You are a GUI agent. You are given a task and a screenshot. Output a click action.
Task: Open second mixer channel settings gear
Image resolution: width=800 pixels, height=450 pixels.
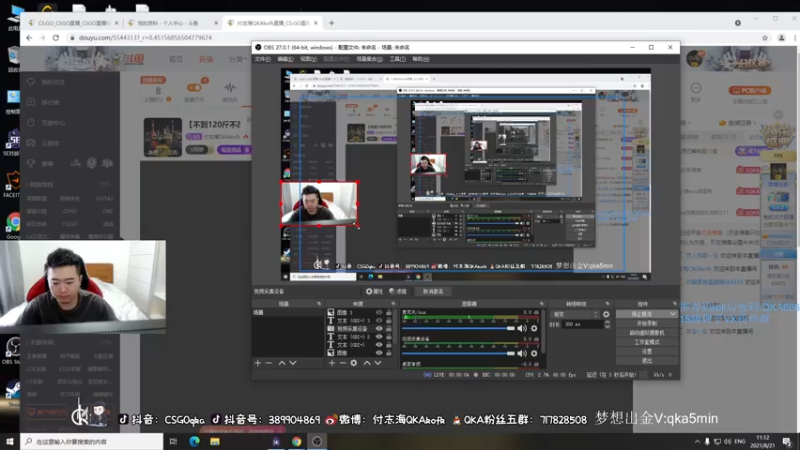[x=534, y=353]
